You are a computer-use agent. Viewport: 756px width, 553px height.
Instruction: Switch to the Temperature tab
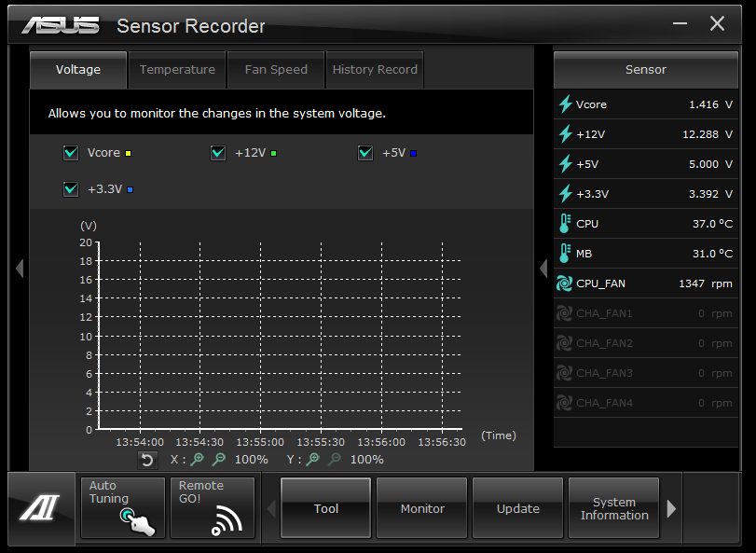(x=177, y=69)
